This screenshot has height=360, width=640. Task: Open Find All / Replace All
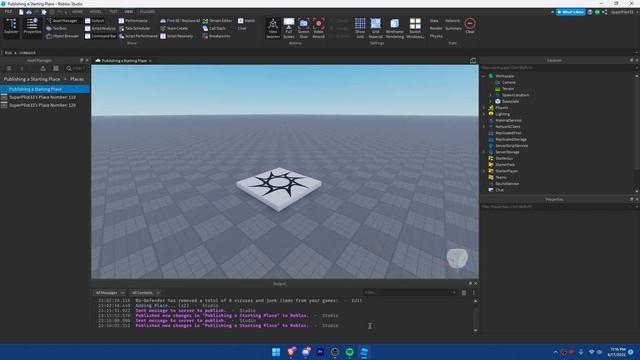pos(180,20)
